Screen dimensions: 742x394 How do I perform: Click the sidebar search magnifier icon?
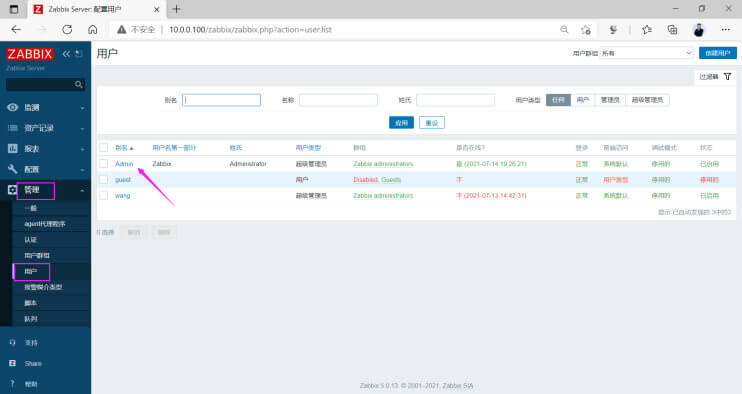click(79, 85)
